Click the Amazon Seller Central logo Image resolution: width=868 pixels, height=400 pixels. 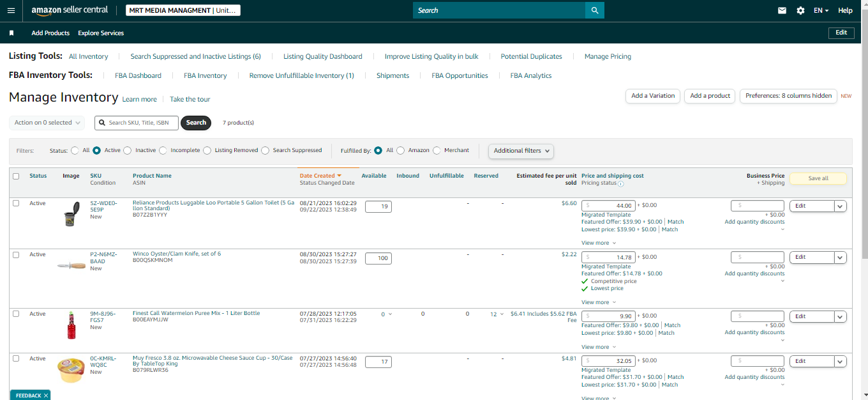click(x=70, y=10)
